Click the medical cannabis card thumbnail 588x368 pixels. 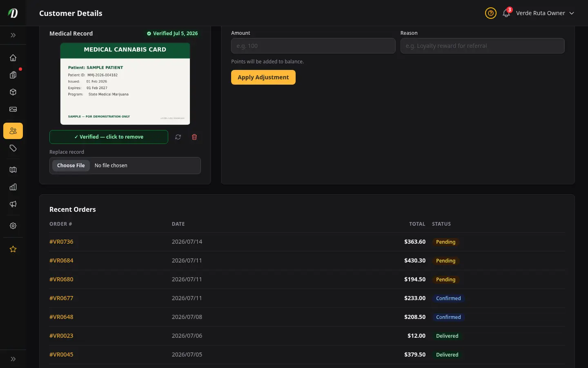125,84
